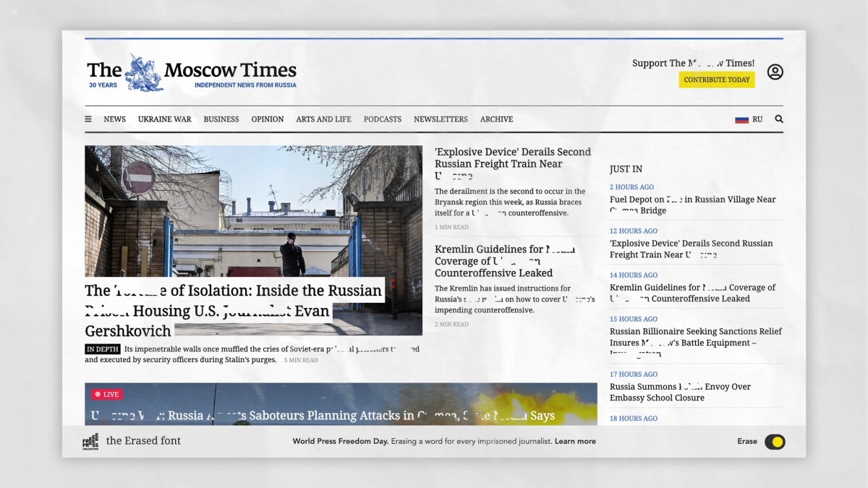Open 'Explosive Device' Derails main headline
The width and height of the screenshot is (868, 488).
tap(513, 163)
